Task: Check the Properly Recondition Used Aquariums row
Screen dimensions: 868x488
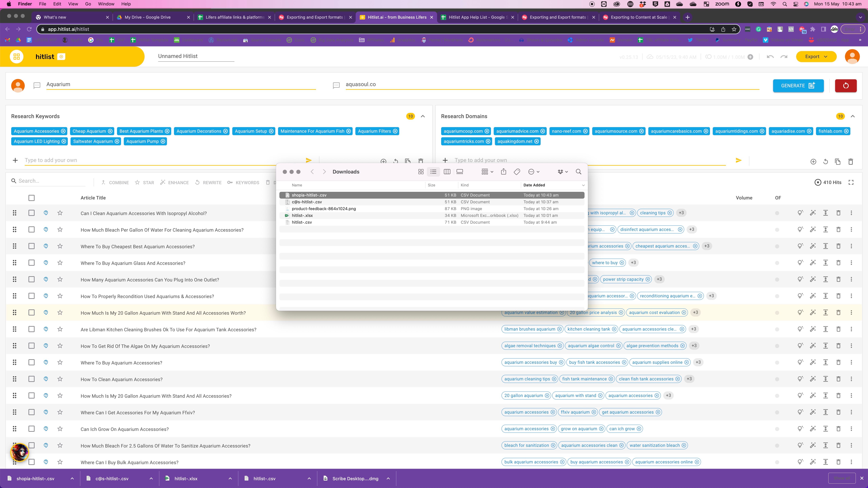Action: [31, 296]
